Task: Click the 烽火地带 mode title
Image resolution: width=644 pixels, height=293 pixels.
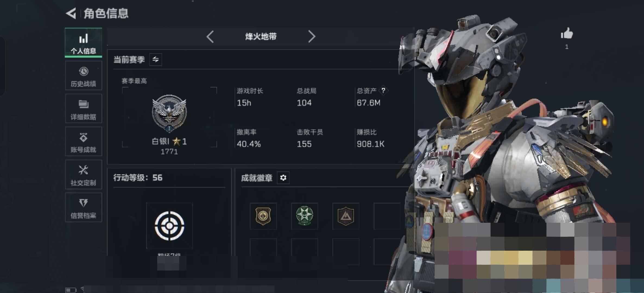Action: 261,36
